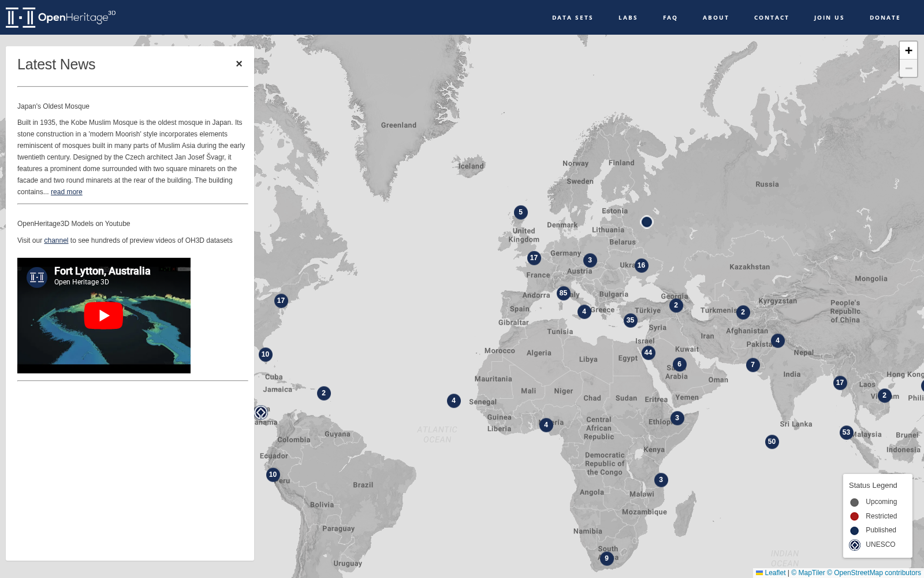Select the cluster of 2 over Vietnam
Viewport: 924px width, 578px height.
point(884,395)
